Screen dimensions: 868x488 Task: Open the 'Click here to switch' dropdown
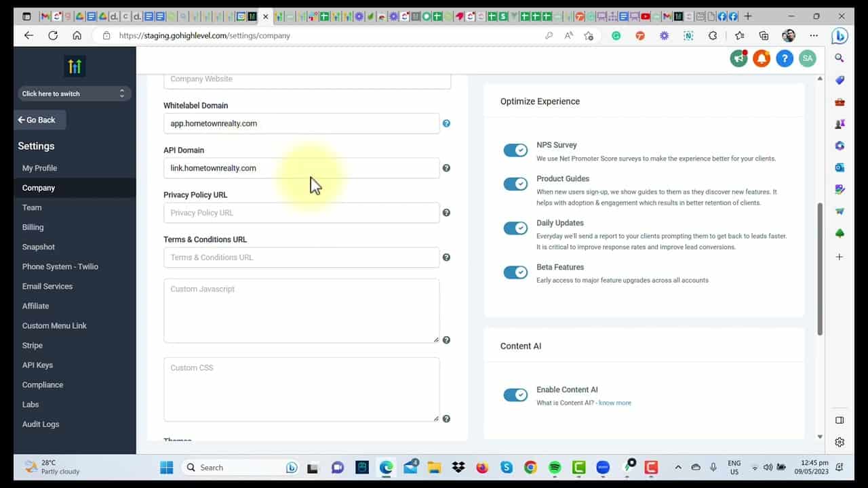[x=74, y=94]
